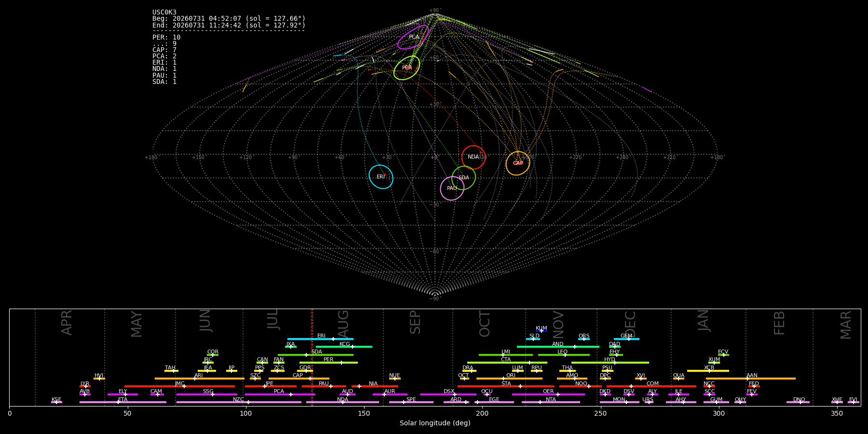868x434 pixels.
Task: Select the PER radiant ellipse
Action: 407,68
